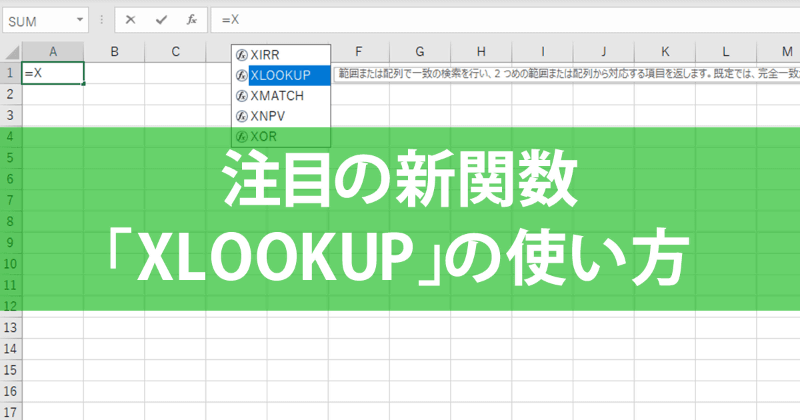Image resolution: width=800 pixels, height=420 pixels.
Task: Select column L header
Action: [x=726, y=52]
